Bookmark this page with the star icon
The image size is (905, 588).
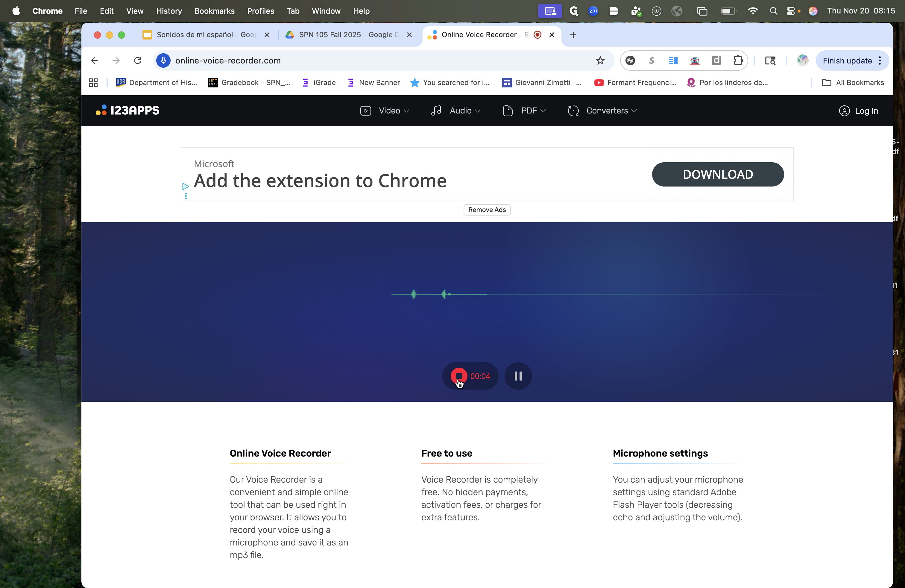(600, 60)
